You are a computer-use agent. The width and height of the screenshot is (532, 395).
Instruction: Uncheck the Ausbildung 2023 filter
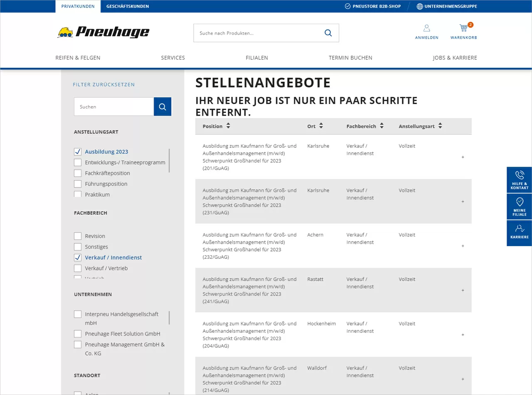point(77,151)
